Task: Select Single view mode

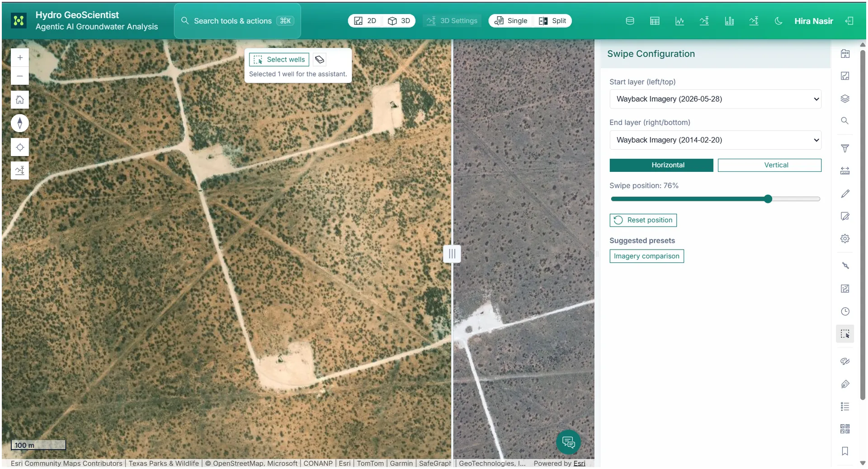Action: click(511, 21)
